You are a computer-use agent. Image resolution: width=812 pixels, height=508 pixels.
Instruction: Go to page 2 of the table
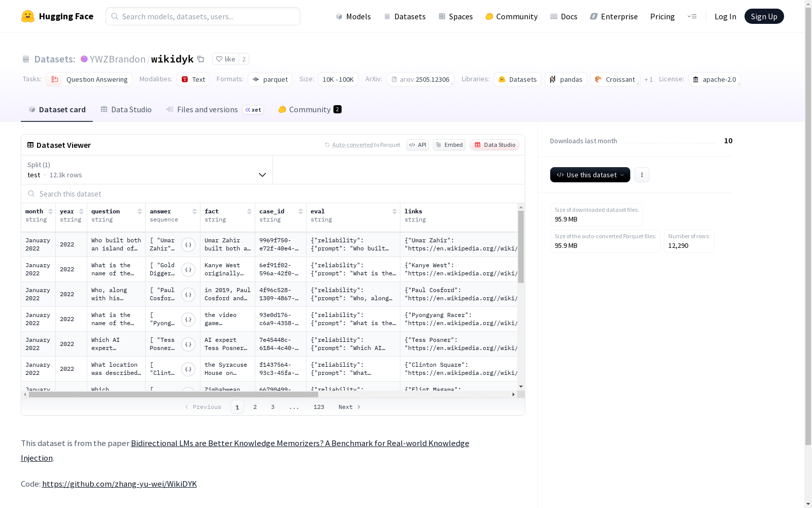(x=255, y=407)
